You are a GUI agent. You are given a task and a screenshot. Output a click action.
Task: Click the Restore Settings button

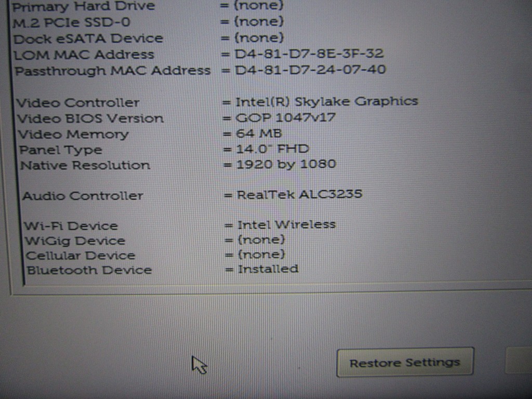pos(405,362)
